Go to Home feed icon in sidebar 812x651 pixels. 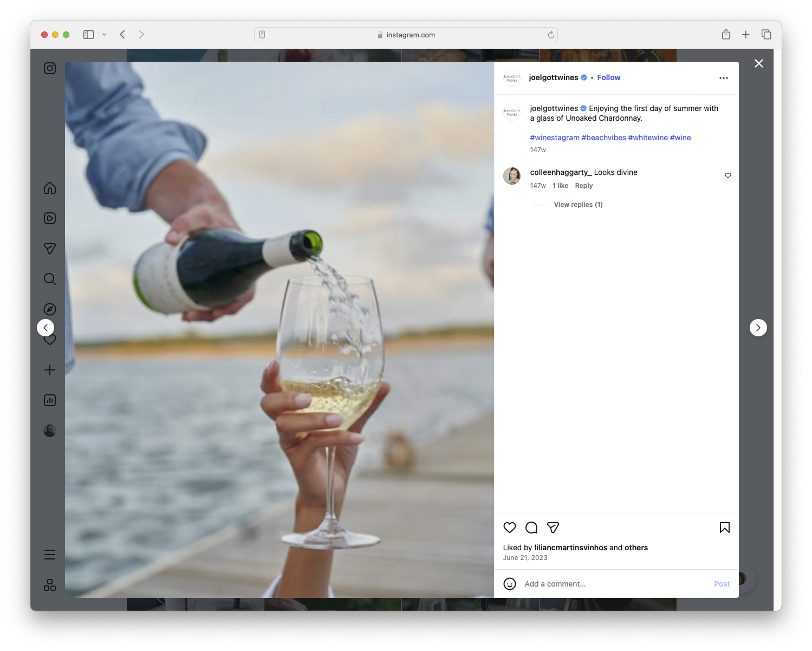(x=50, y=188)
